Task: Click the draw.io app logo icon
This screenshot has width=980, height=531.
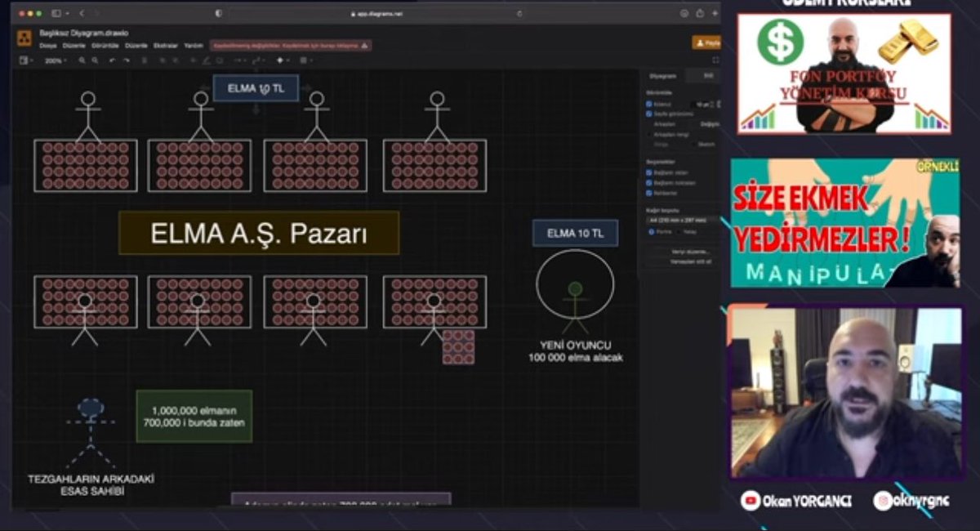Action: pos(25,38)
